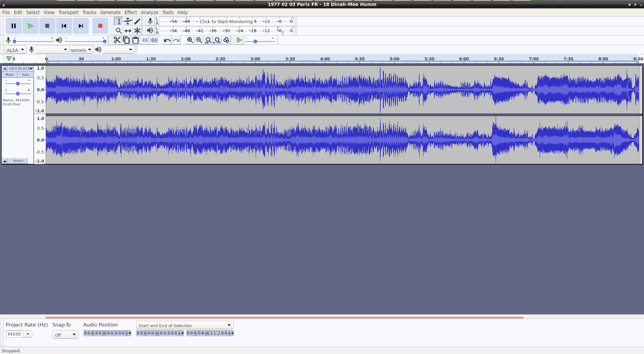Screen dimensions: 644x354
Task: Skip to the track end
Action: pyautogui.click(x=81, y=26)
